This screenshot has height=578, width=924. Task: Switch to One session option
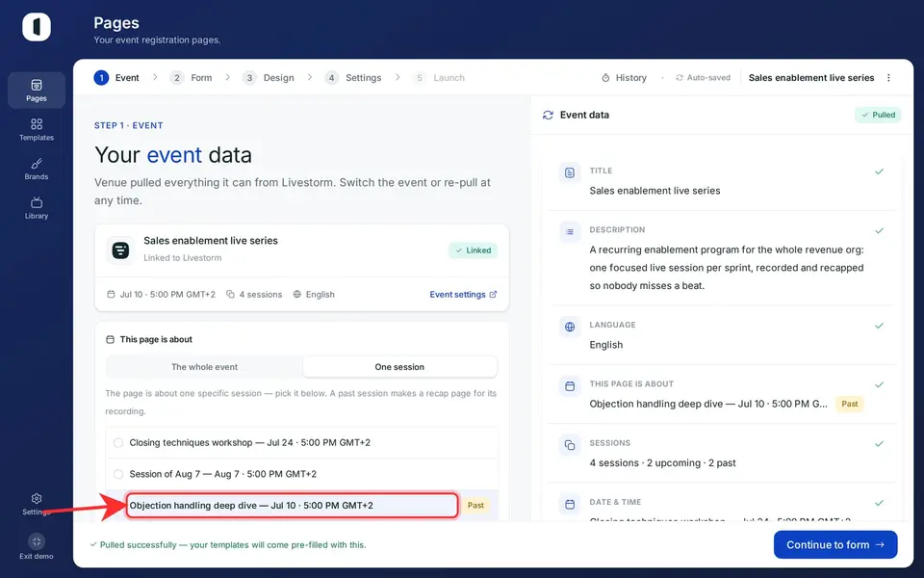399,367
